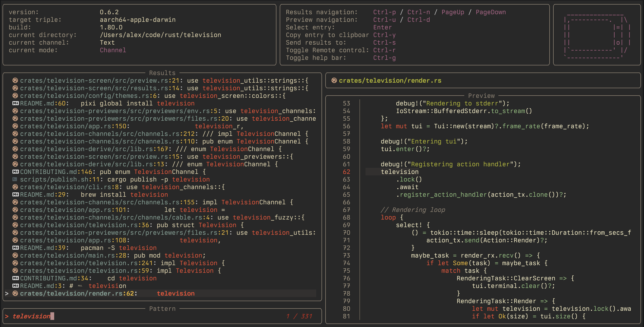Click Rust icon beside main.rs:28 result
The image size is (644, 327).
15,255
